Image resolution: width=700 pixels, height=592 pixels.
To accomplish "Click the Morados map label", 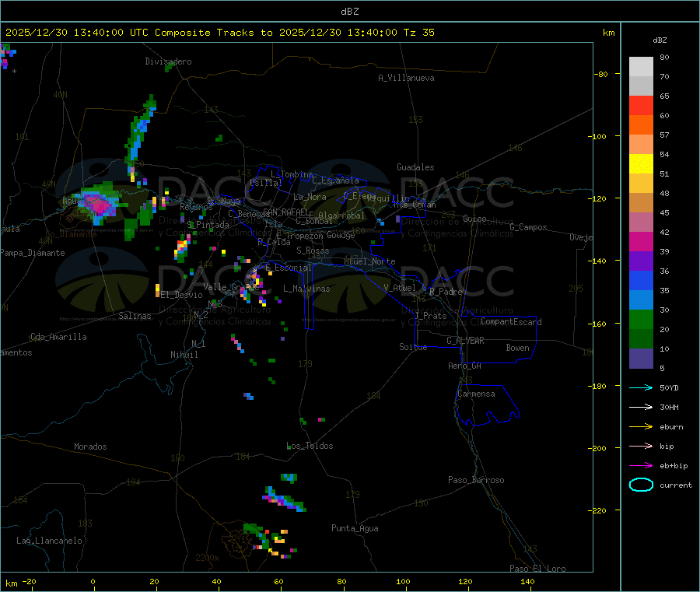I will [90, 447].
